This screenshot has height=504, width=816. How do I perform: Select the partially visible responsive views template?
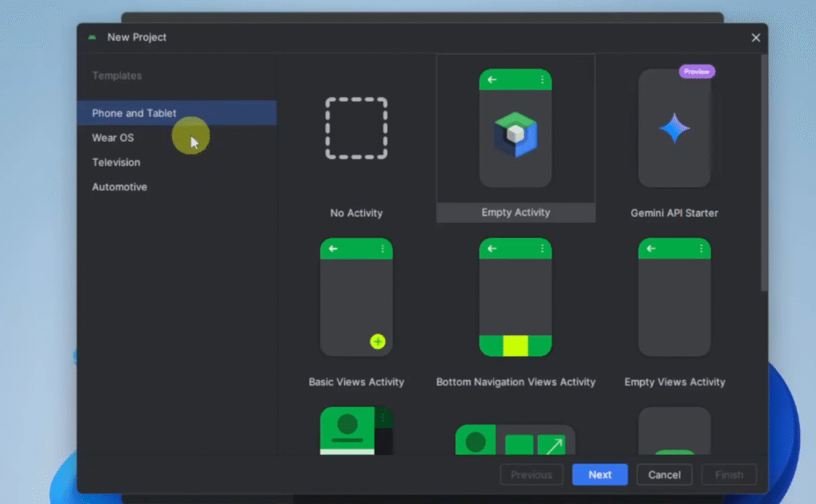coord(516,440)
